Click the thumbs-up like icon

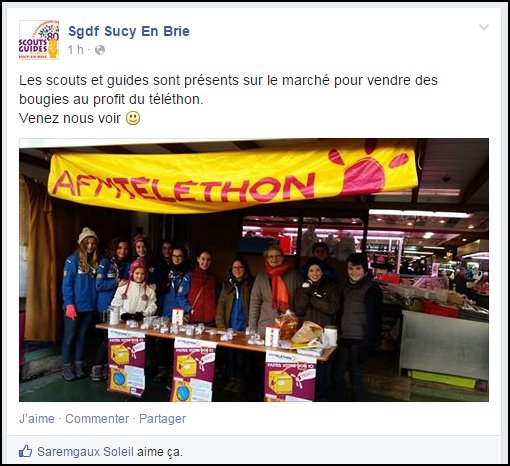click(26, 452)
